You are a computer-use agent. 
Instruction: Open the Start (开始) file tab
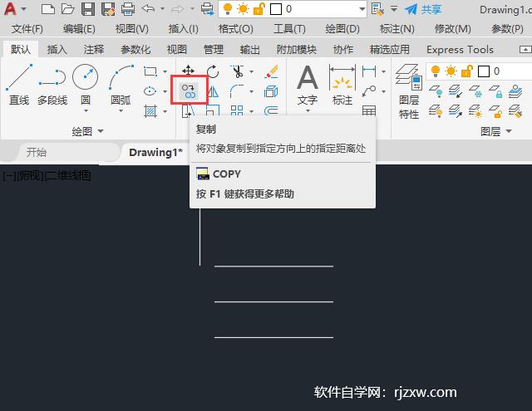(37, 153)
